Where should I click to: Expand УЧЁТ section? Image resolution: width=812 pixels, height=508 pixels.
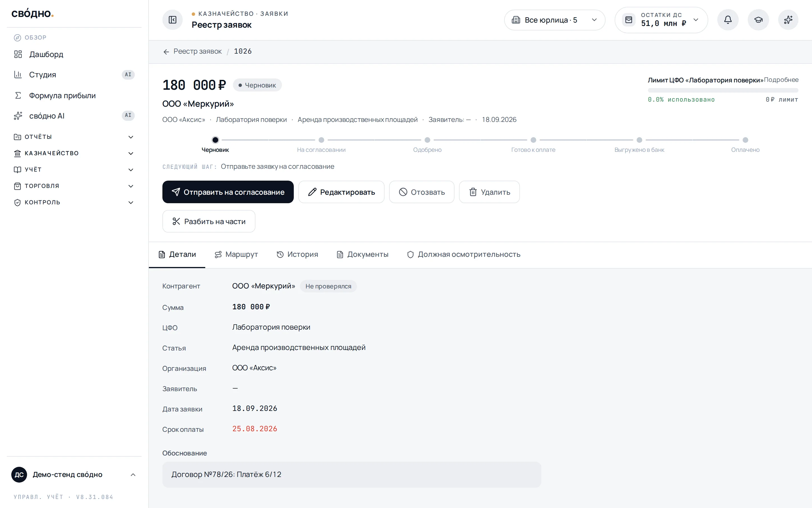[x=74, y=170]
